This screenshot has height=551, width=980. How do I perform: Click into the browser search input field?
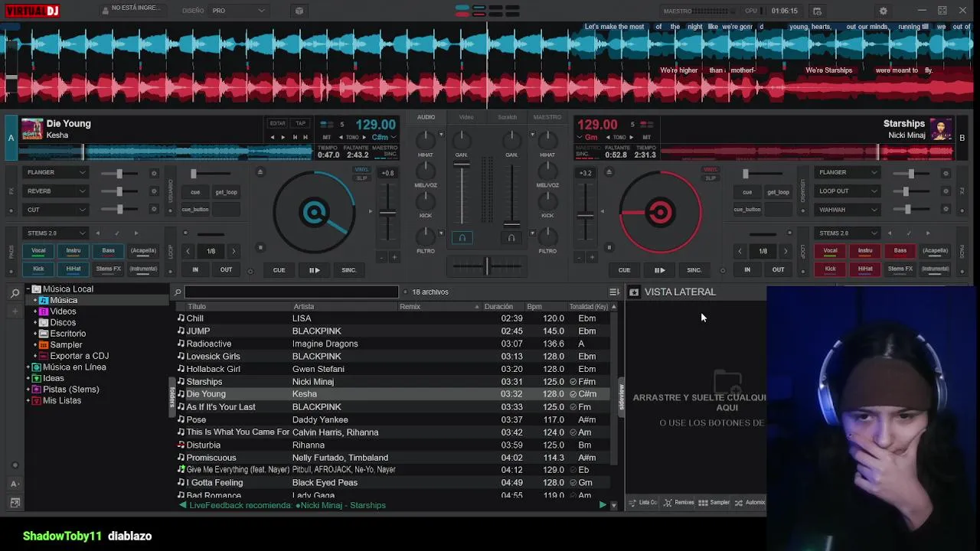[292, 292]
